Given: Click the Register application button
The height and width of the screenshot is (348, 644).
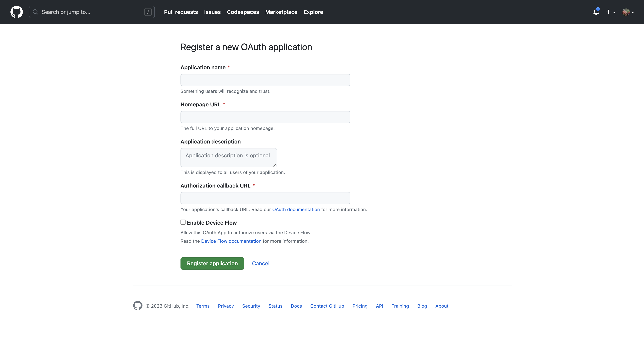Looking at the screenshot, I should (x=212, y=263).
